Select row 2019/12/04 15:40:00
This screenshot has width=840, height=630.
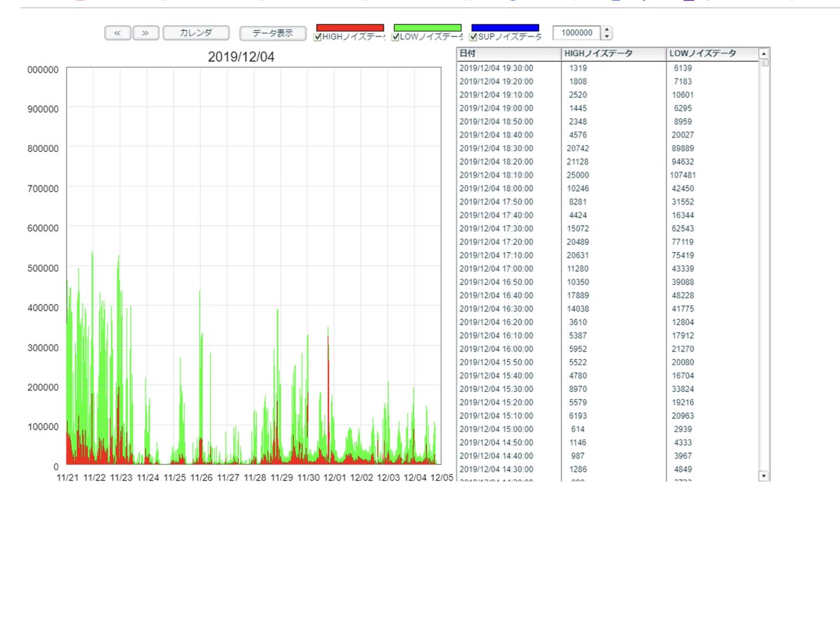pos(608,375)
